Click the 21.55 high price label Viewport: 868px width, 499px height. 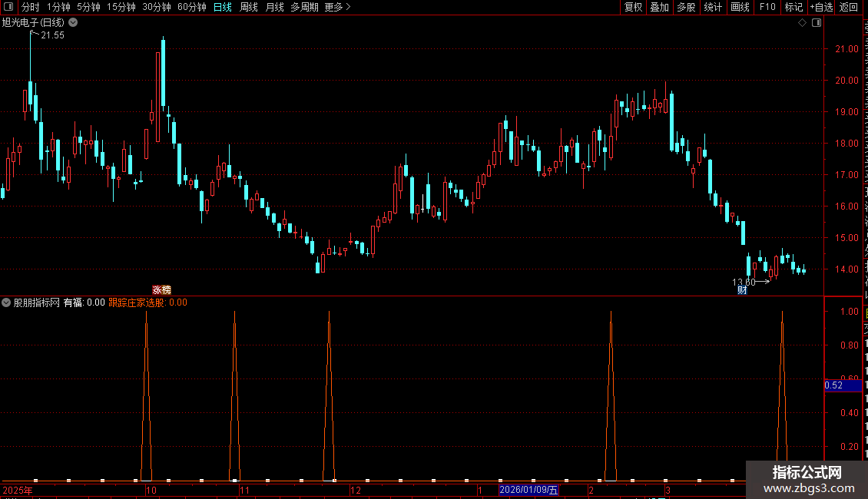tap(52, 35)
